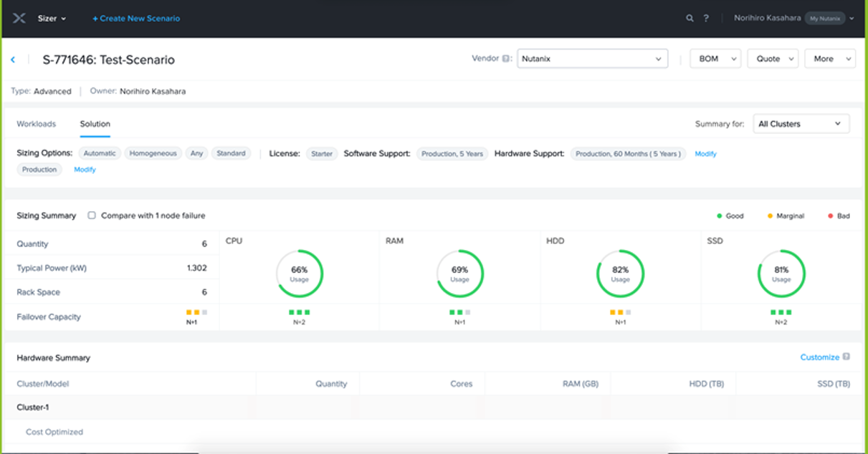Click the HDD N+1 indicator squares

point(621,312)
